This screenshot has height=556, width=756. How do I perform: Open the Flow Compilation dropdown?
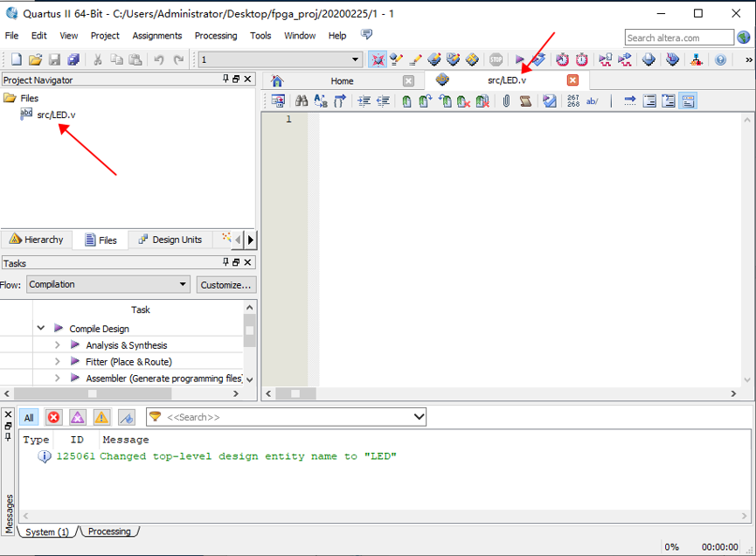108,284
